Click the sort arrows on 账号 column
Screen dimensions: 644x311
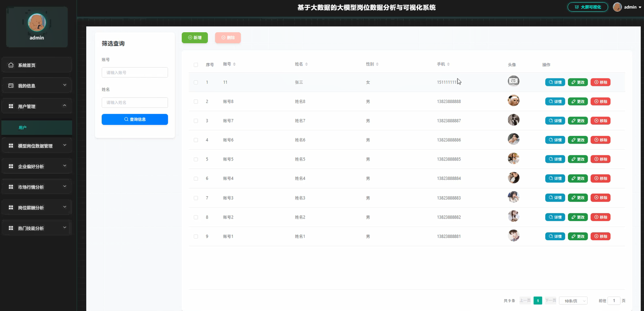(x=234, y=64)
